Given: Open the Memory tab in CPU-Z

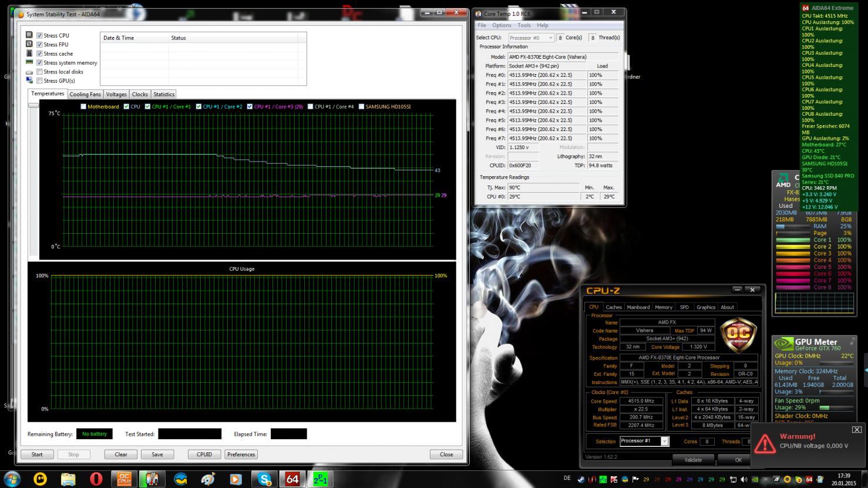Looking at the screenshot, I should 664,307.
